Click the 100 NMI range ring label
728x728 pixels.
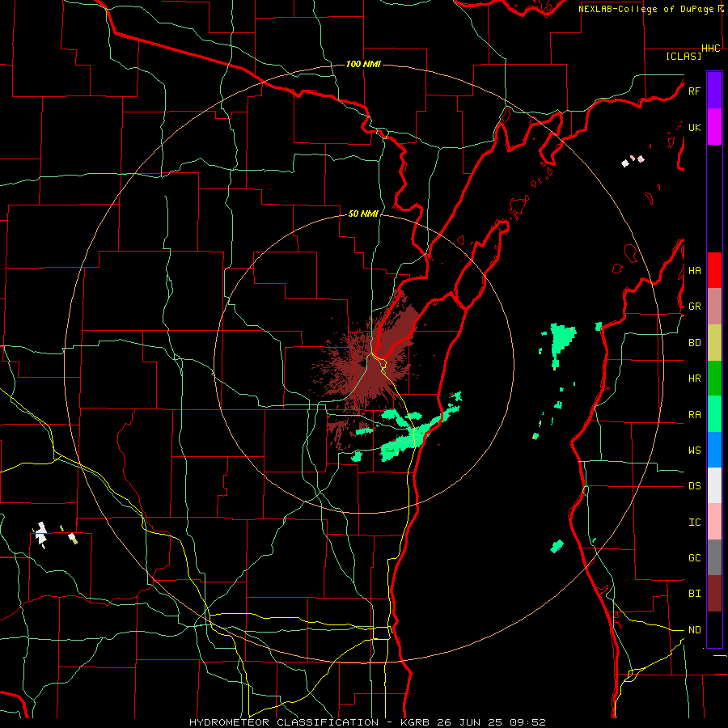(363, 64)
